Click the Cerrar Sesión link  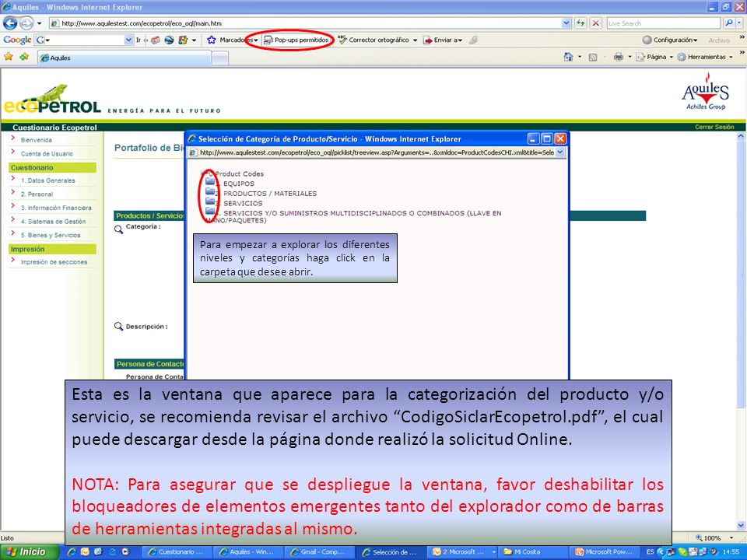714,127
